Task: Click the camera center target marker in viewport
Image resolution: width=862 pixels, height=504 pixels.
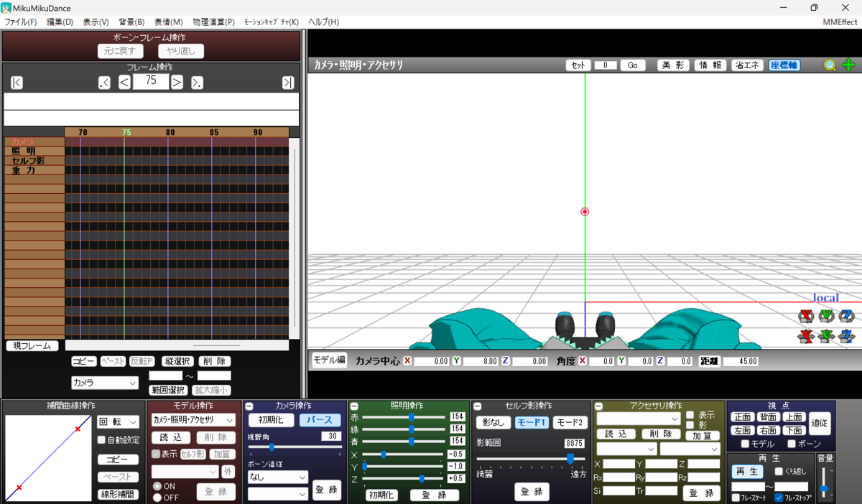Action: 585,212
